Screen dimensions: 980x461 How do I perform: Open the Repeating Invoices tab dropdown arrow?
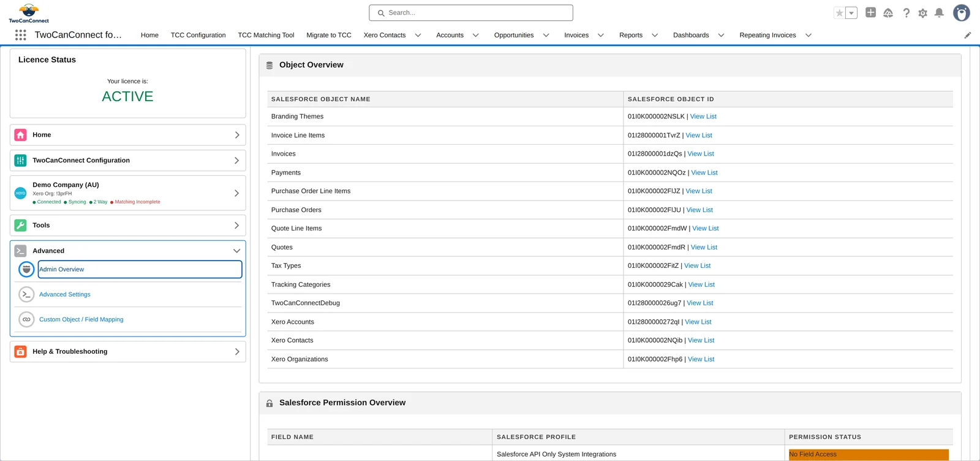(x=809, y=36)
